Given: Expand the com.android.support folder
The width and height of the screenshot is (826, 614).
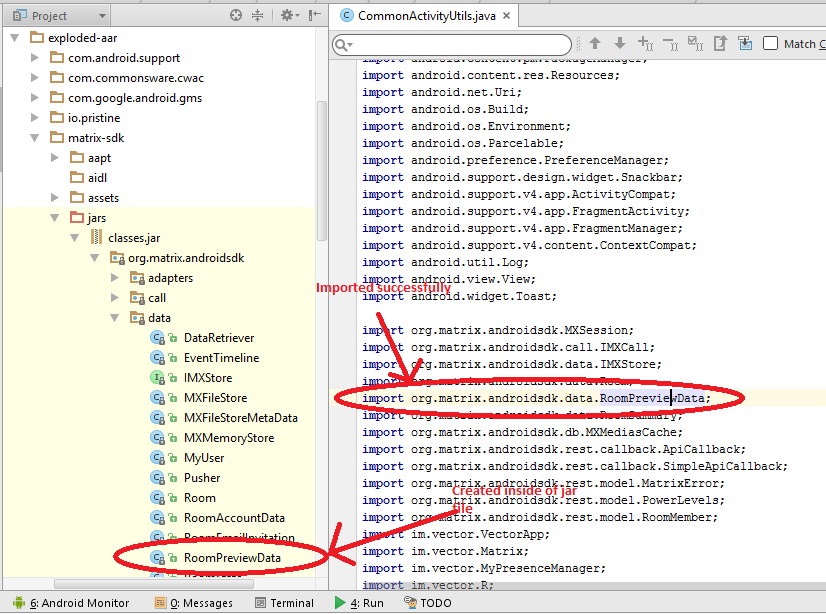Looking at the screenshot, I should (x=34, y=57).
